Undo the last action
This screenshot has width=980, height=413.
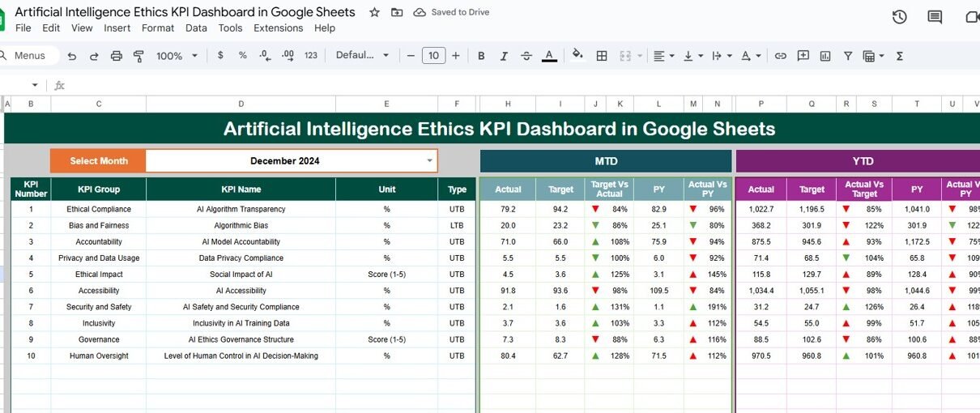click(x=72, y=56)
